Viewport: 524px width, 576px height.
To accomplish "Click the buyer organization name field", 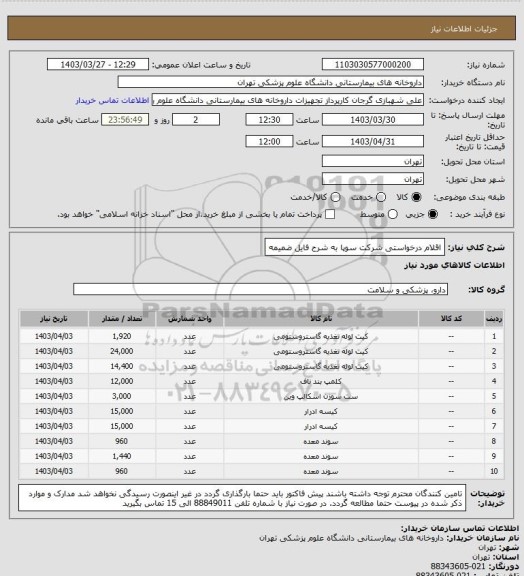I will coord(270,82).
